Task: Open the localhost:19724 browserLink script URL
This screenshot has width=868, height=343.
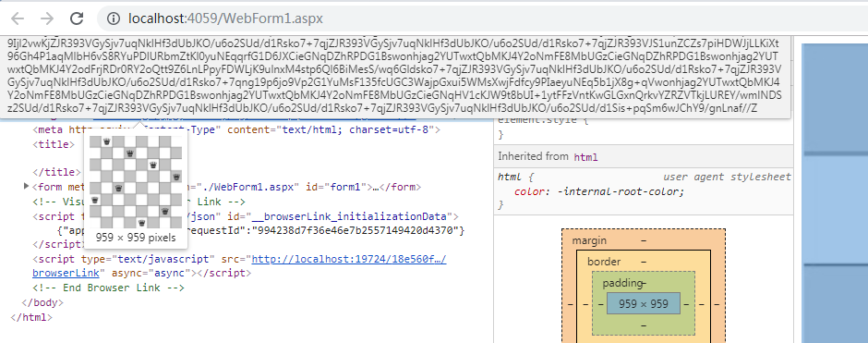Action: (349, 259)
